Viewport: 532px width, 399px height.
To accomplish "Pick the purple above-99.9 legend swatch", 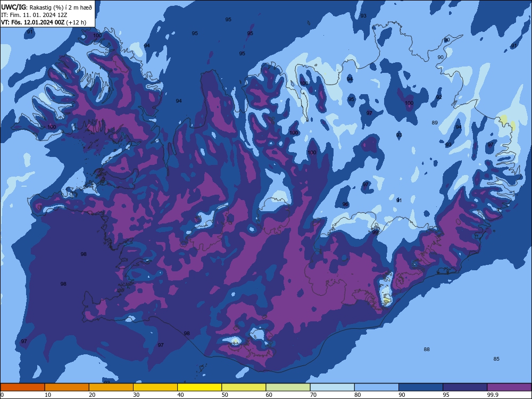I will [x=509, y=387].
